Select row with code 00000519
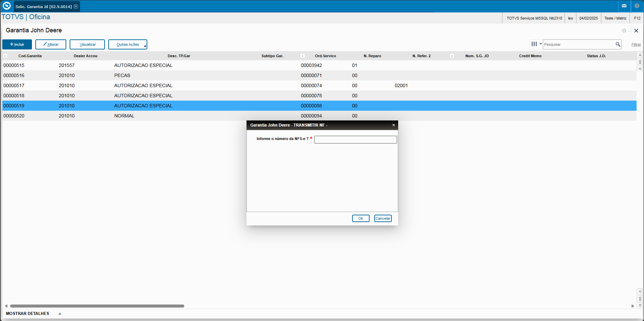This screenshot has width=644, height=321. (x=319, y=106)
